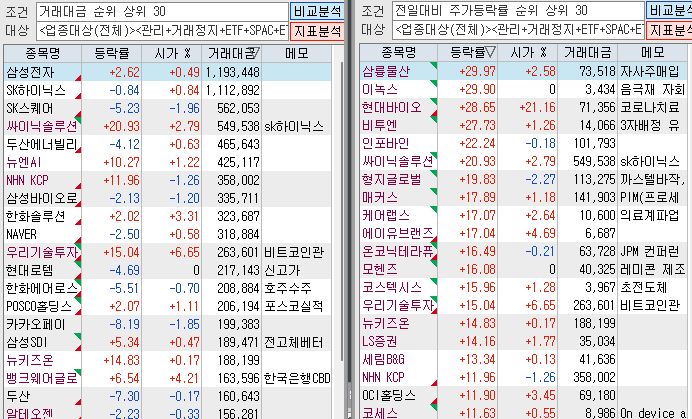The height and width of the screenshot is (419, 692).
Task: Select 현대로템 stock row
Action: click(168, 270)
